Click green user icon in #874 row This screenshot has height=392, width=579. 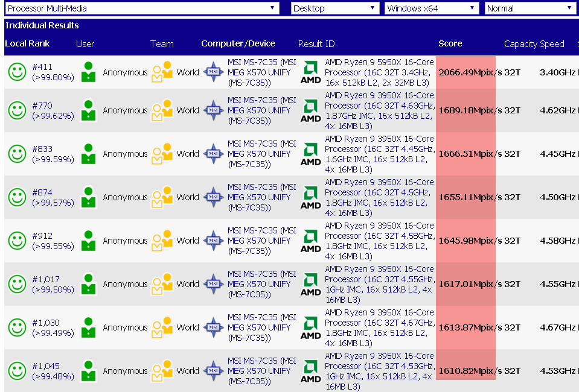coord(88,197)
